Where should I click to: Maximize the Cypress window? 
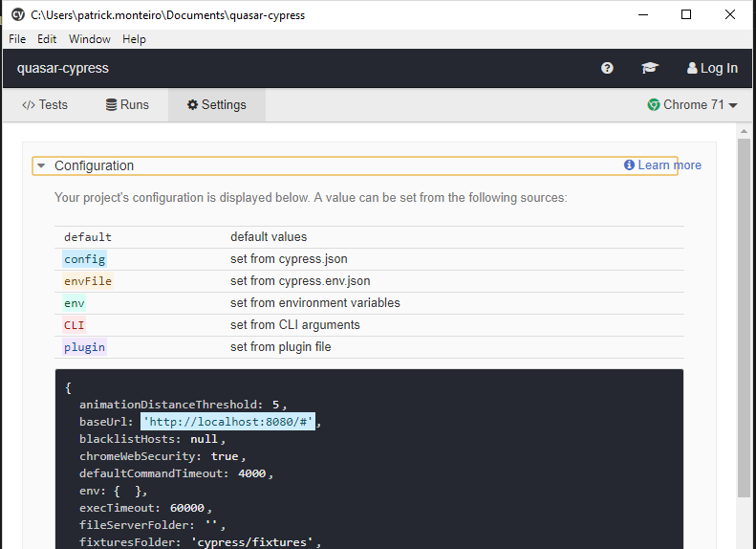[x=686, y=15]
